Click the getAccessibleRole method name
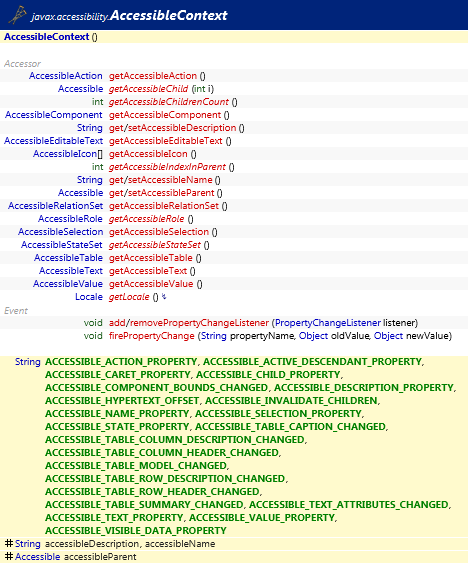This screenshot has height=563, width=468. 147,219
